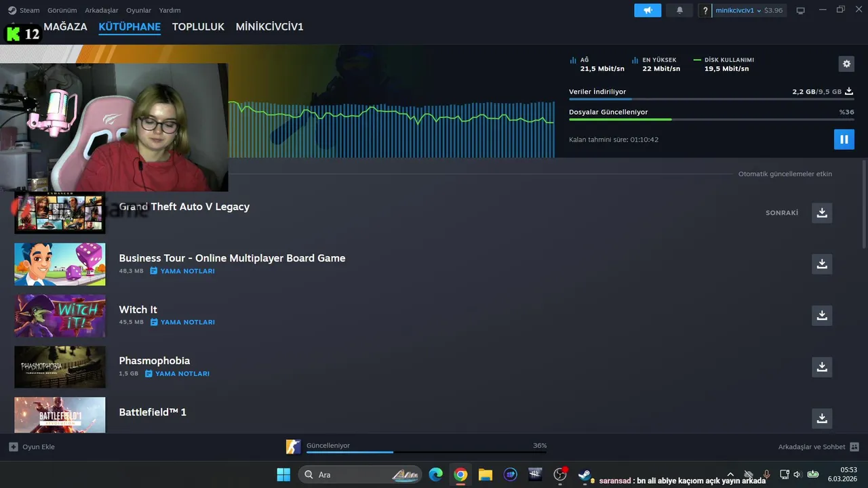Click the question mark avatar icon
The width and height of the screenshot is (868, 488).
(705, 10)
